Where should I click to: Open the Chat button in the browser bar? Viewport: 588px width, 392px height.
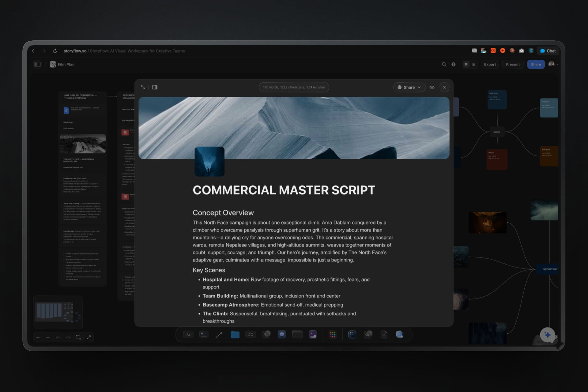click(x=548, y=51)
